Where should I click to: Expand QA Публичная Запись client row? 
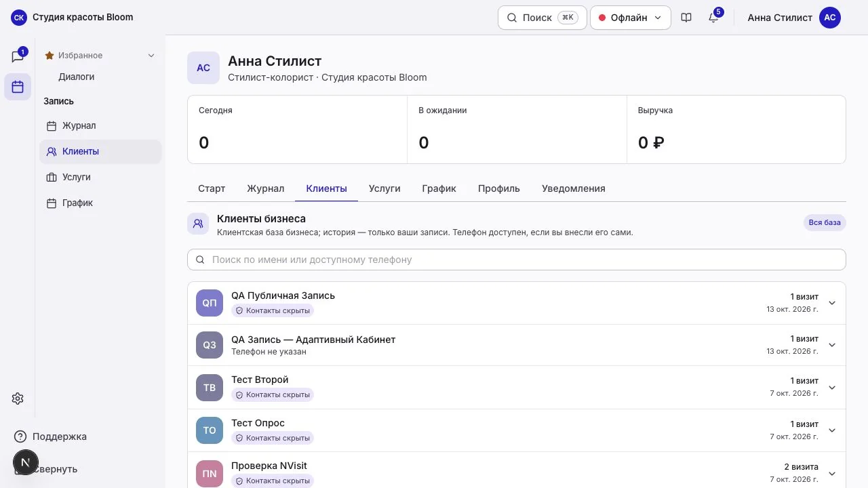coord(832,303)
